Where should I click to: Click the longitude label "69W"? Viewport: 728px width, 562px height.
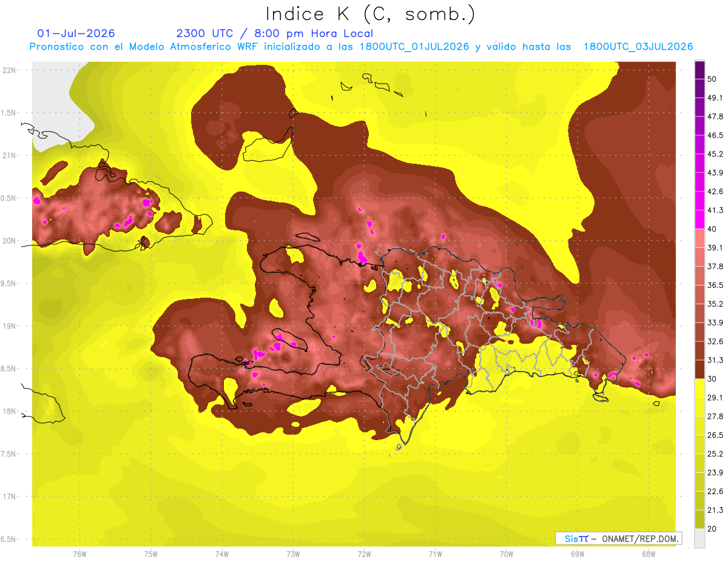tap(577, 554)
